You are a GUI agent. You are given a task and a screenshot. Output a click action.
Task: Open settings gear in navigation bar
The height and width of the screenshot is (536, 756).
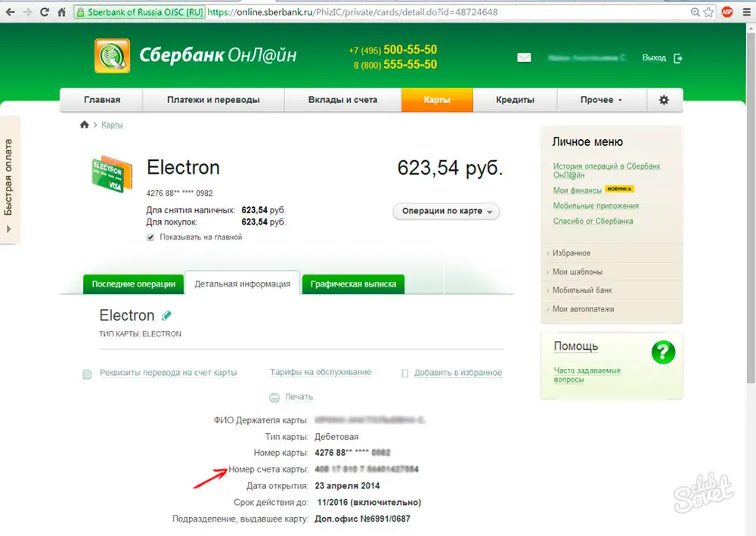664,100
